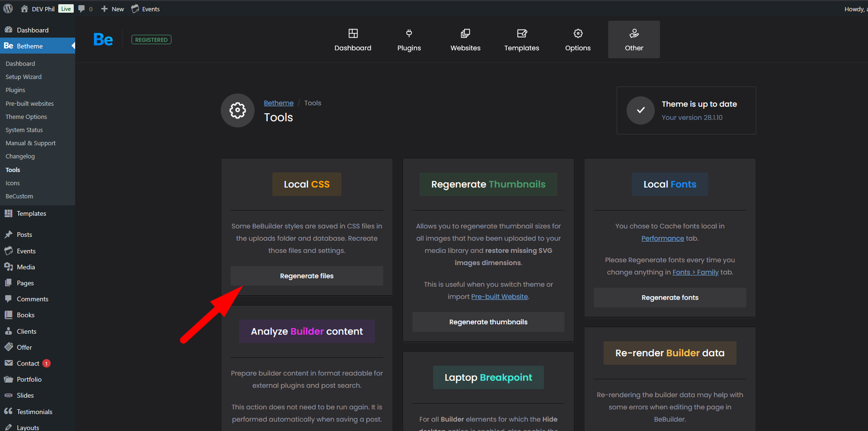
Task: Open the comments bubble icon in admin bar
Action: pos(82,9)
